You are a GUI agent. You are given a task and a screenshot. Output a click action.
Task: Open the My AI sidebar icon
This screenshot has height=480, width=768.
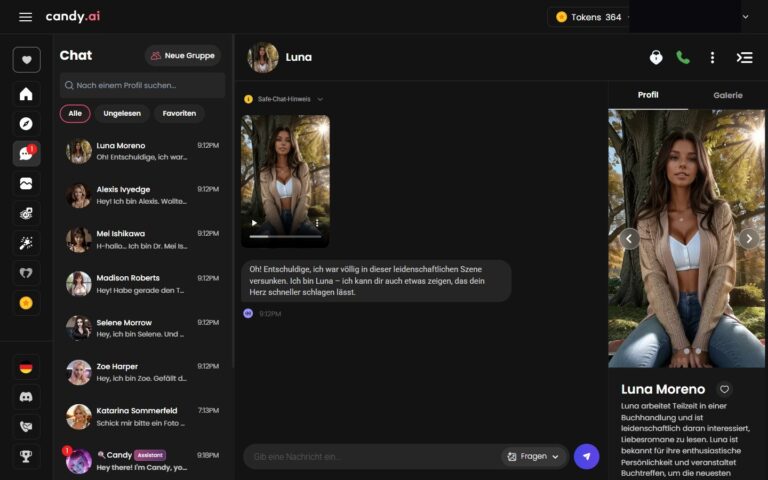pos(26,273)
